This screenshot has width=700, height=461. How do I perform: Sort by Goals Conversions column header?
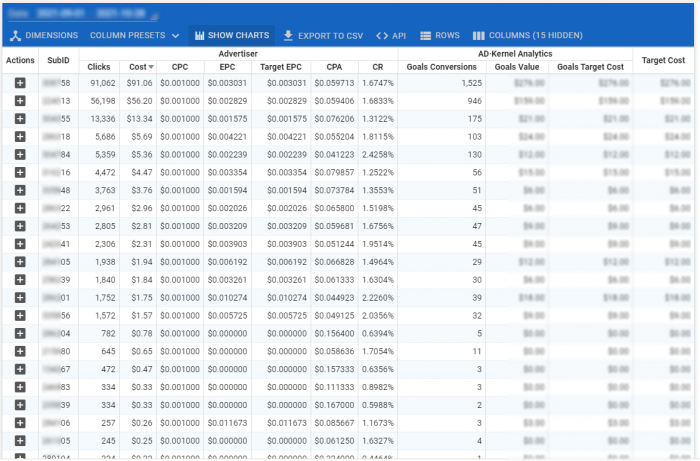(442, 67)
